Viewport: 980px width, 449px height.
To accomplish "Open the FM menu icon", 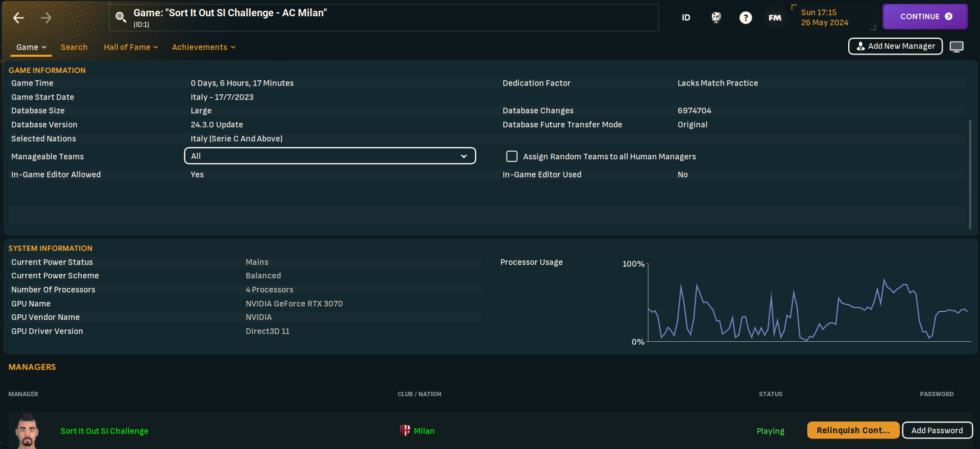I will point(775,18).
